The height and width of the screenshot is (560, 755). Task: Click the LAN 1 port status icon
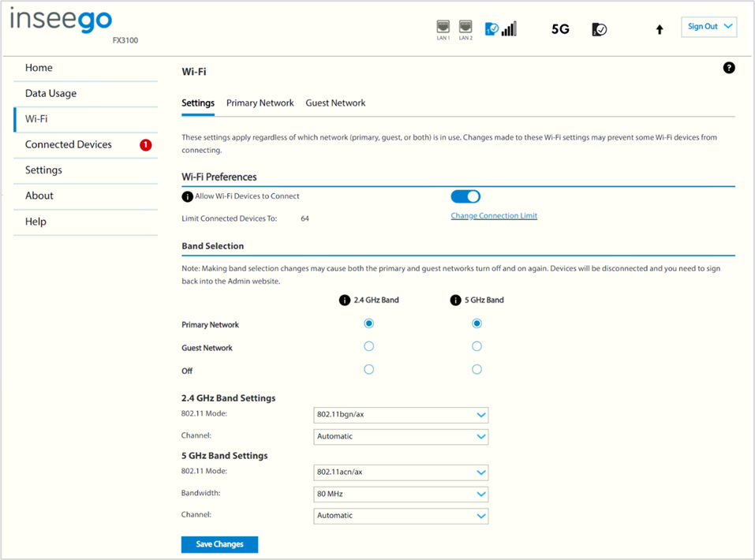443,27
